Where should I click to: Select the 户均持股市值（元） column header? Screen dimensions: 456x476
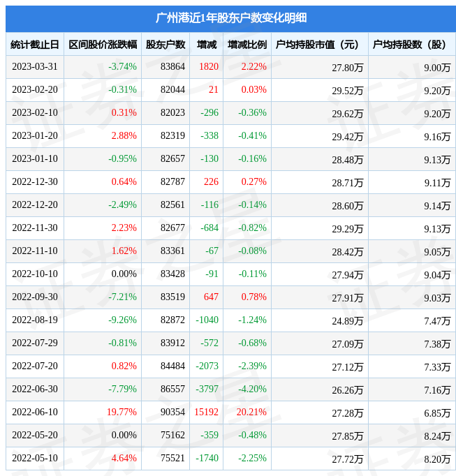pyautogui.click(x=320, y=45)
